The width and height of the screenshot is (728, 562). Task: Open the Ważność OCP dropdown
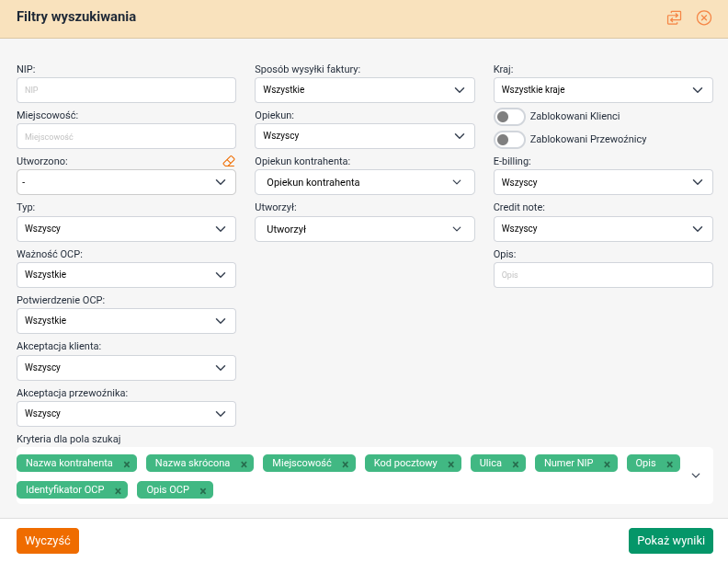point(126,275)
